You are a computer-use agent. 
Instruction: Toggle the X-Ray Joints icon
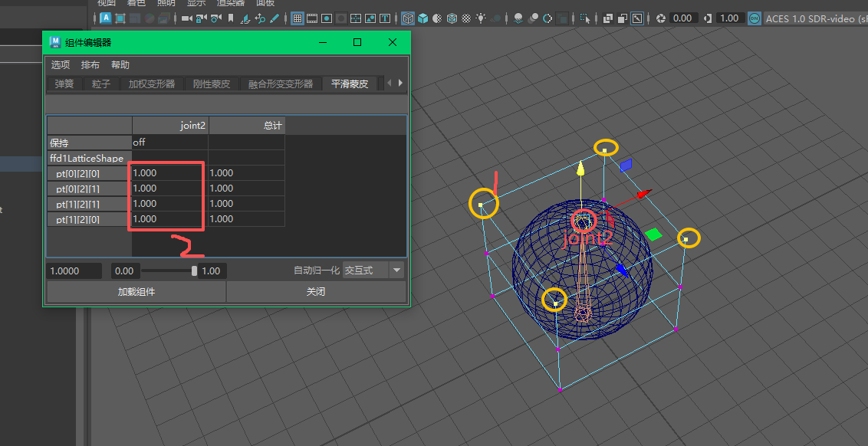(x=636, y=18)
